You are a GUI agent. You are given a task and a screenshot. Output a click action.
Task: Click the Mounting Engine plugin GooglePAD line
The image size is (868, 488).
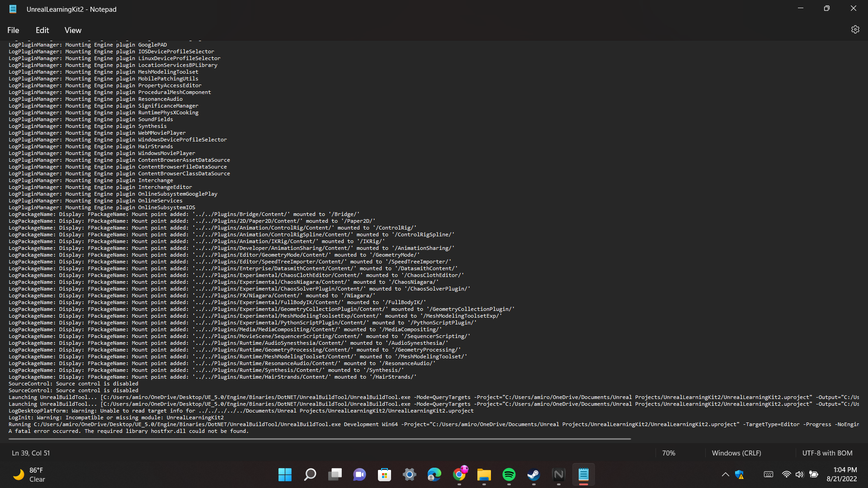click(x=88, y=45)
